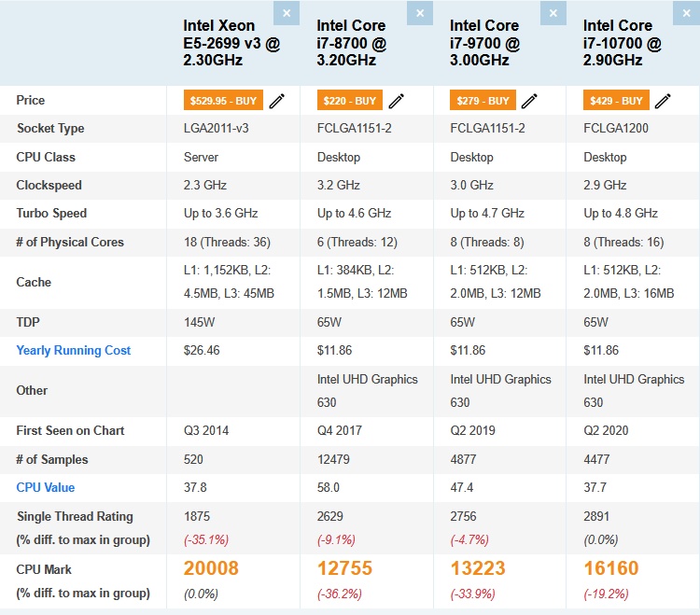Edit price pencil icon for i7-9700
Image resolution: width=700 pixels, height=615 pixels.
coord(529,101)
